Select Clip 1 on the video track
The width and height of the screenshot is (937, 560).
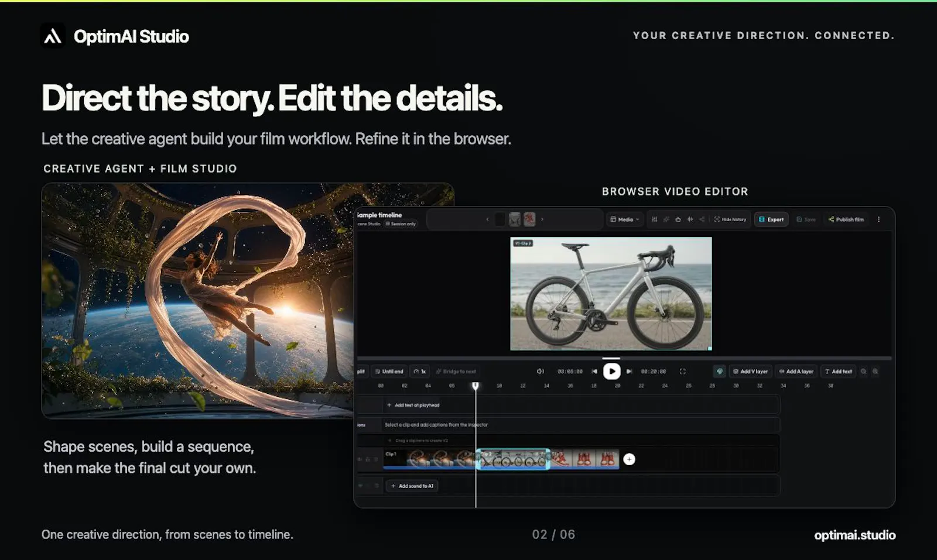[x=430, y=459]
